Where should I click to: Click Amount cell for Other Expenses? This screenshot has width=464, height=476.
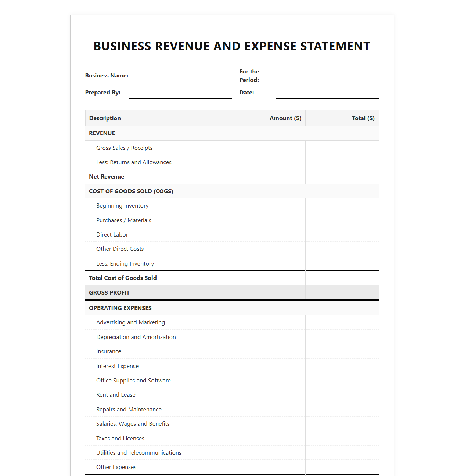269,467
